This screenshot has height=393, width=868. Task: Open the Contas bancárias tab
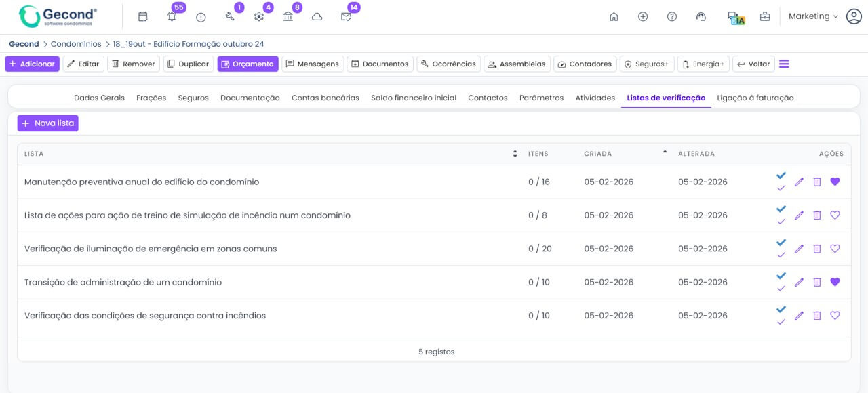pyautogui.click(x=325, y=97)
